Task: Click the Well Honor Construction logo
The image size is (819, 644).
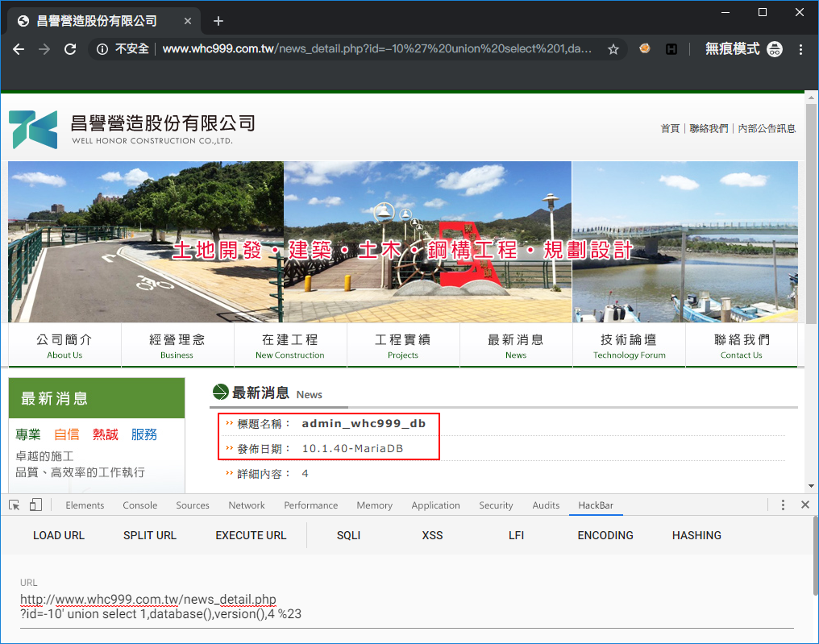Action: (132, 129)
